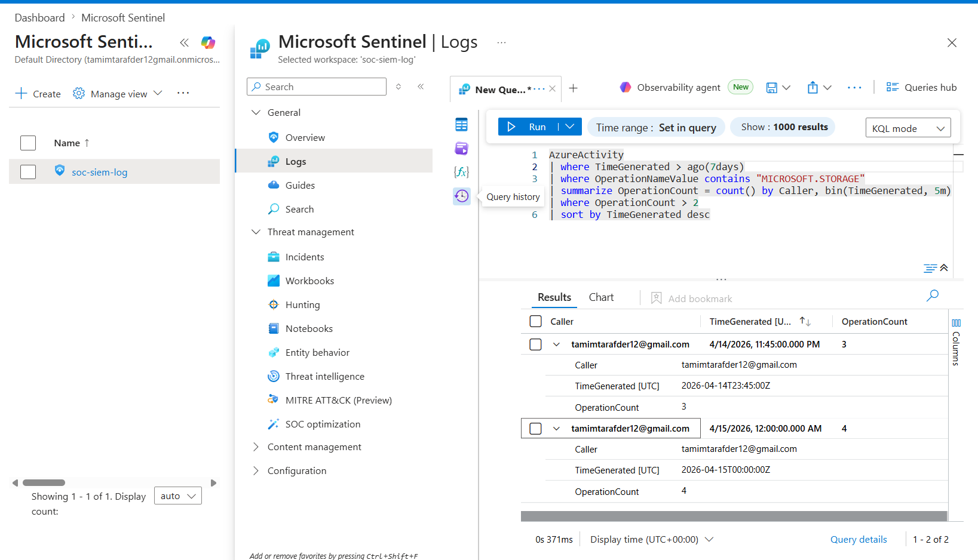Click the sort arrows beside menu search
The width and height of the screenshot is (978, 560).
click(x=398, y=87)
